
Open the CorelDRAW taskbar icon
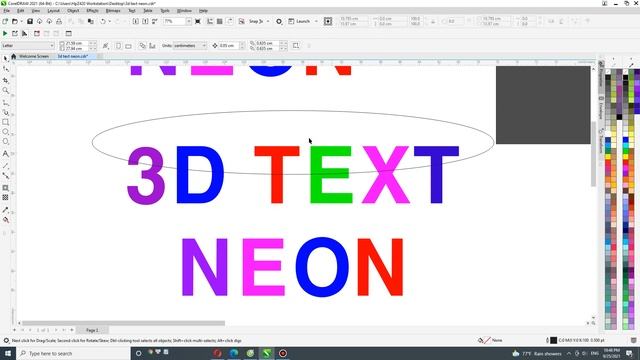click(x=267, y=353)
